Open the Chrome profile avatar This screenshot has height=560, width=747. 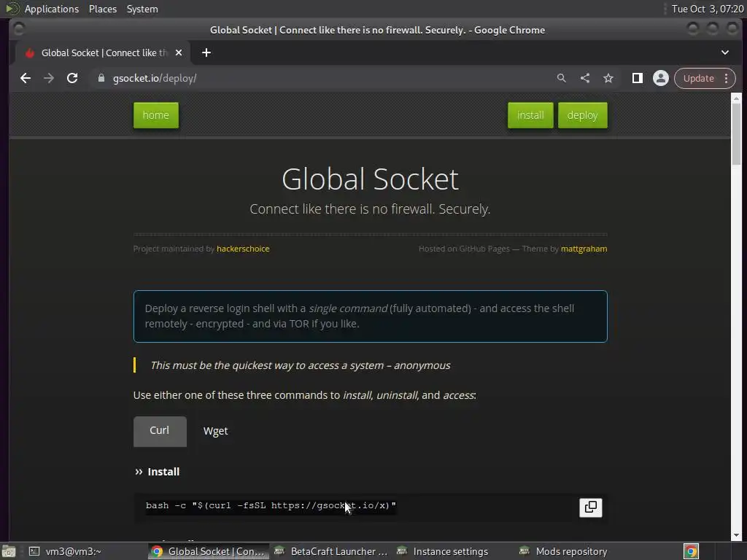(661, 78)
